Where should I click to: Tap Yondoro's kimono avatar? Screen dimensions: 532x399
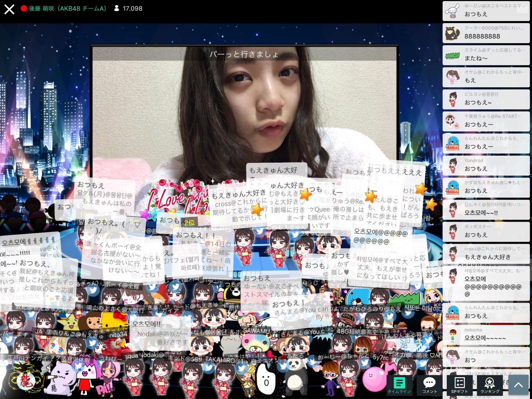[x=453, y=166]
